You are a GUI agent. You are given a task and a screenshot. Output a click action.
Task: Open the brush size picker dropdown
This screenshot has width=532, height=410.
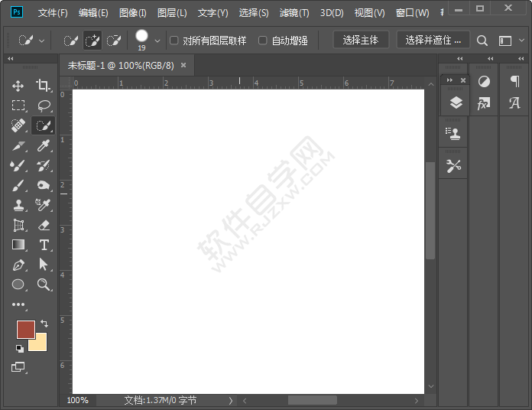(x=157, y=41)
